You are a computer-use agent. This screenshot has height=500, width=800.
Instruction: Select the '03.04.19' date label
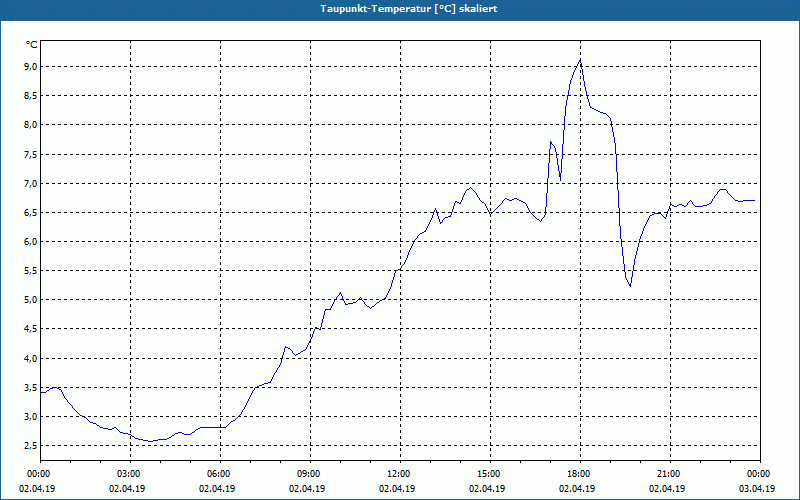[758, 488]
